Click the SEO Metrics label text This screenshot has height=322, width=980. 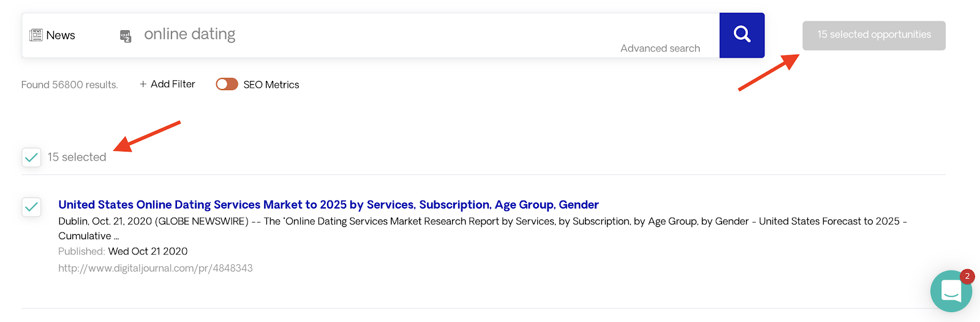271,85
